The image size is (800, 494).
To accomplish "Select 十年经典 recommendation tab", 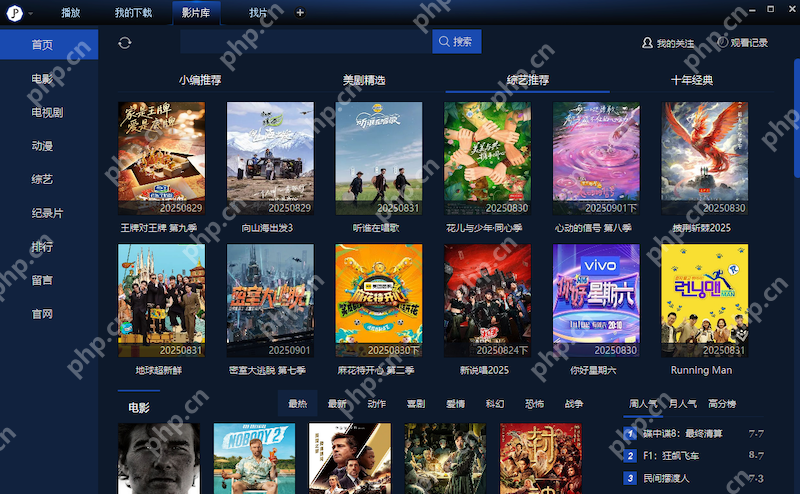I will (x=692, y=80).
